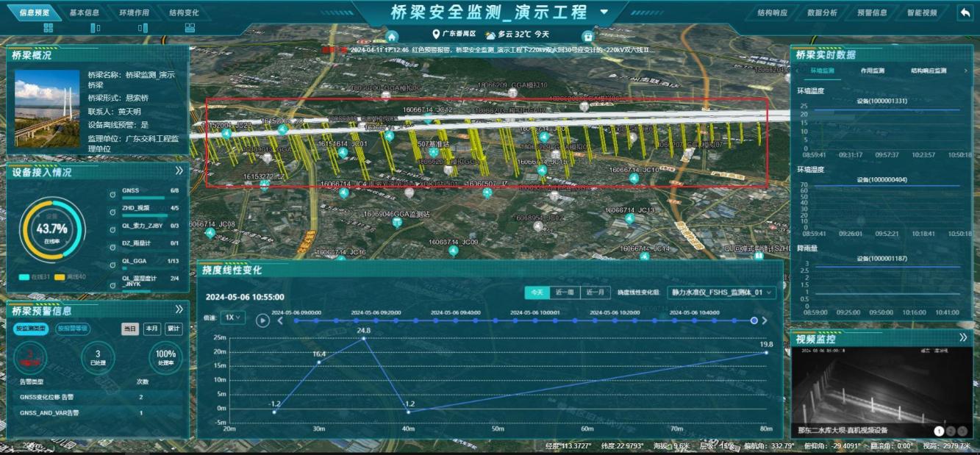This screenshot has width=980, height=455.
Task: Select the layout icon under 环境作用
Action: 142,28
